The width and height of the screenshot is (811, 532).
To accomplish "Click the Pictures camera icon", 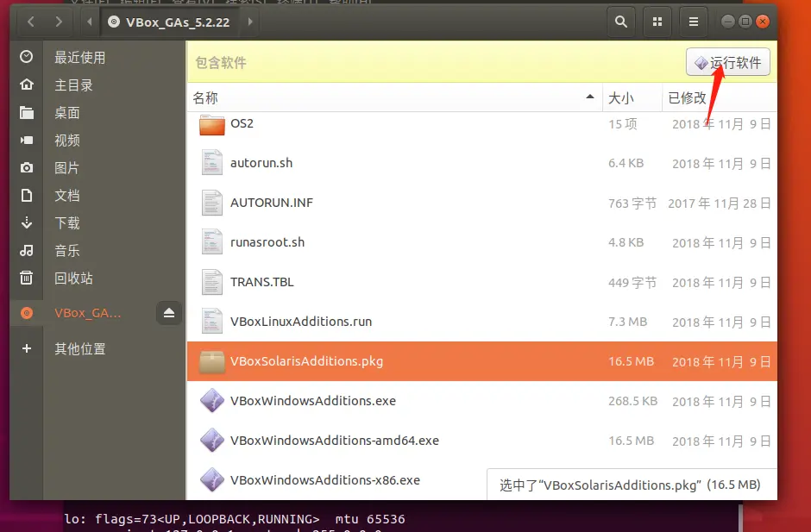I will 27,167.
